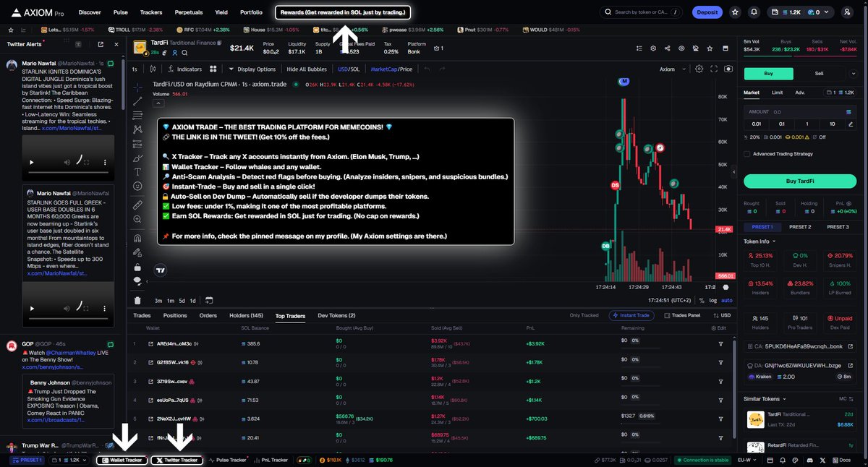The image size is (868, 467).
Task: Select the PRESET 2 tab
Action: (x=800, y=227)
